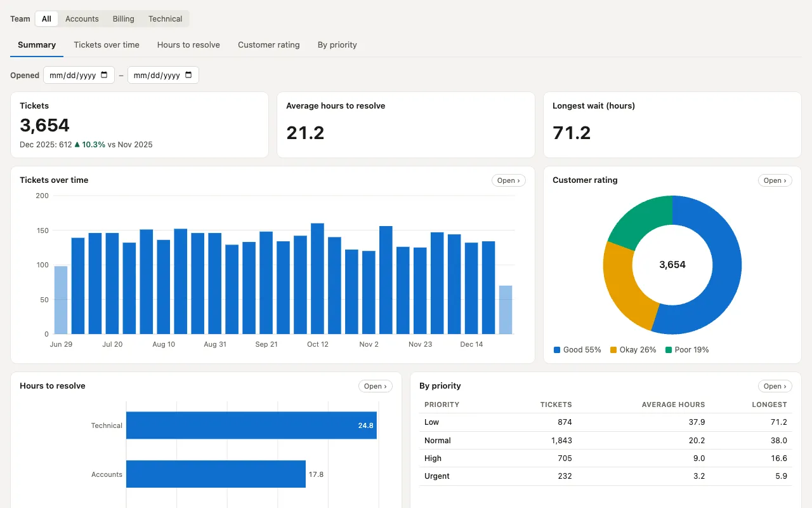Filter the dashboard by Billing team

(124, 19)
